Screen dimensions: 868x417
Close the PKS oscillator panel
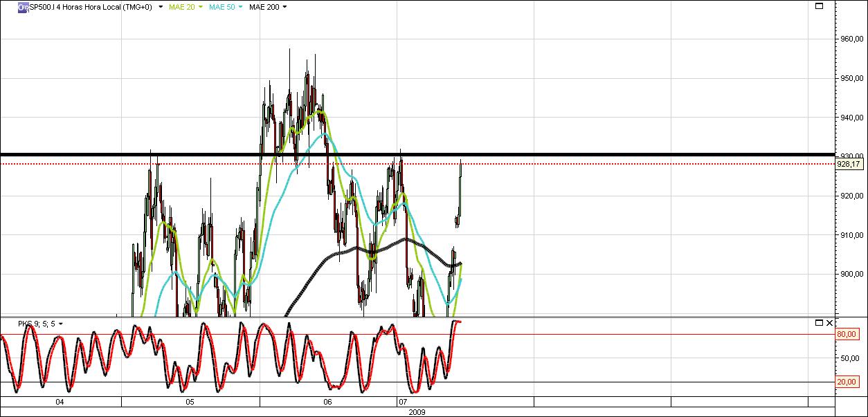click(829, 323)
